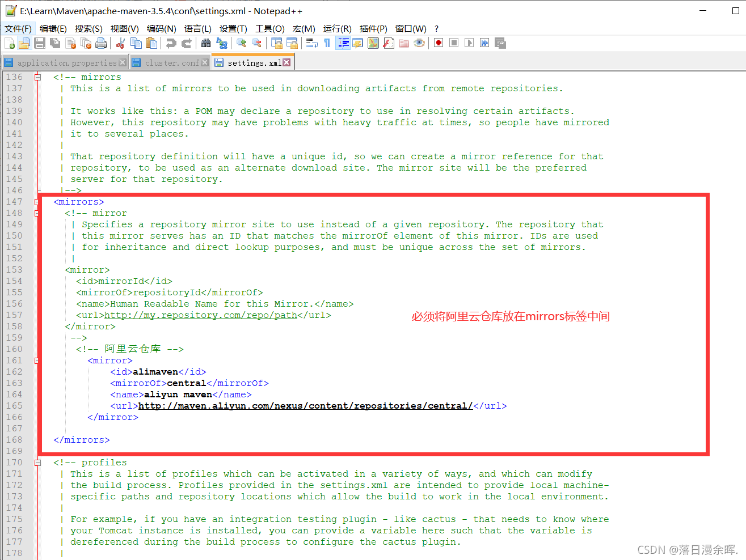The width and height of the screenshot is (746, 560).
Task: Show the Function List panel
Action: coord(389,43)
